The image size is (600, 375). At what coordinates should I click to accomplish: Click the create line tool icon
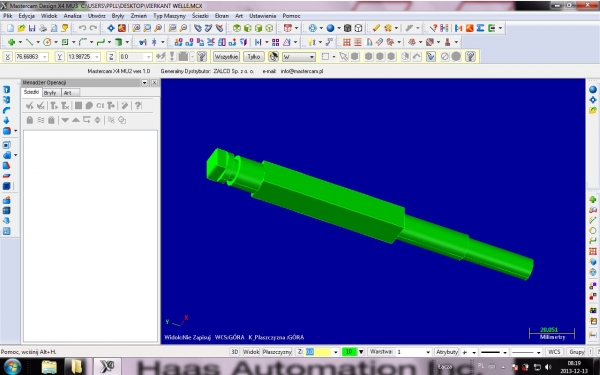29,42
